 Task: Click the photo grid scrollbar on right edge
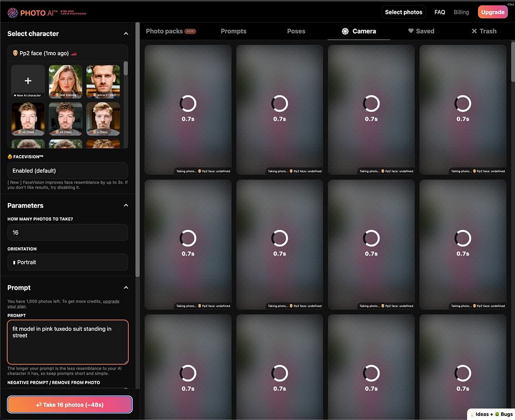tap(513, 61)
